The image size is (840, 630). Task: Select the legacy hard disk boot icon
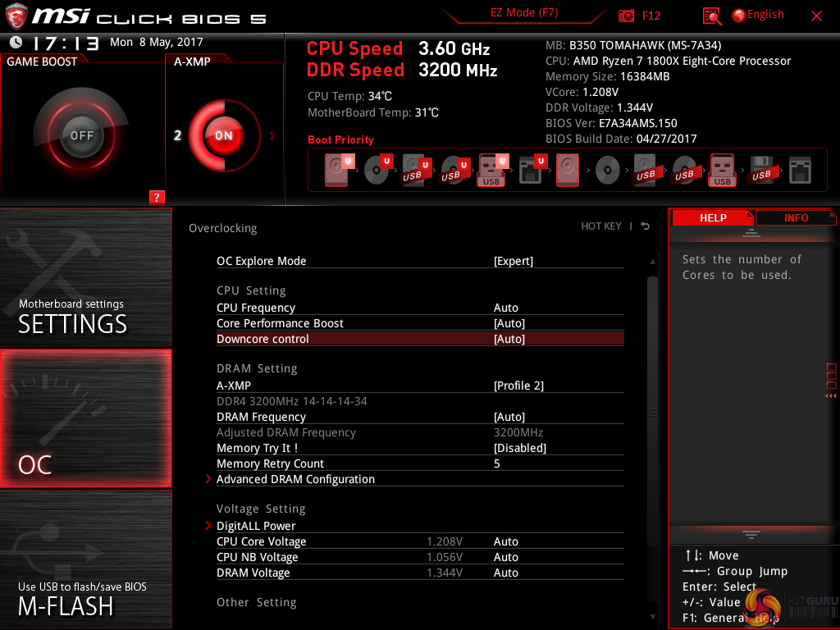click(568, 170)
